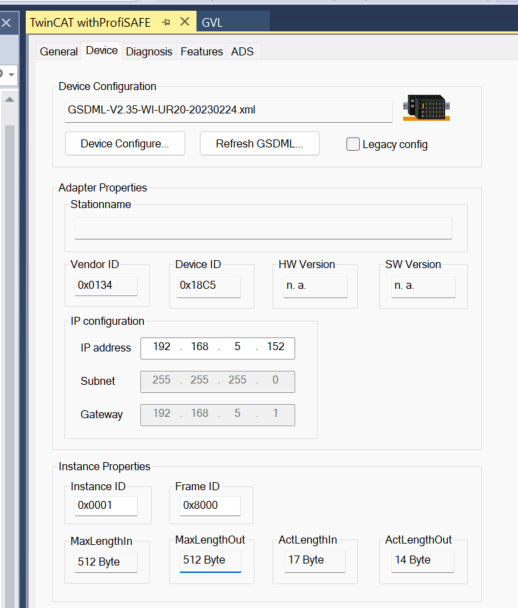Screen dimensions: 518x608
Task: Click the Frame ID 0x8000 field
Action: 210,506
